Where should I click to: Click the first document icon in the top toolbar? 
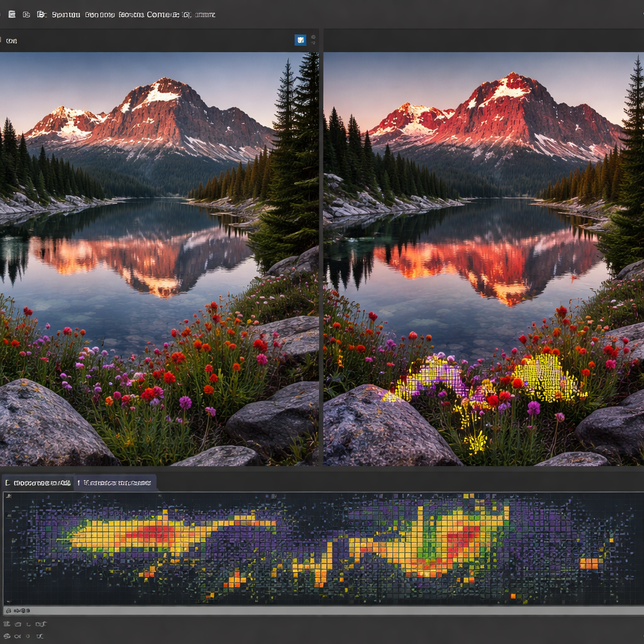[11, 14]
